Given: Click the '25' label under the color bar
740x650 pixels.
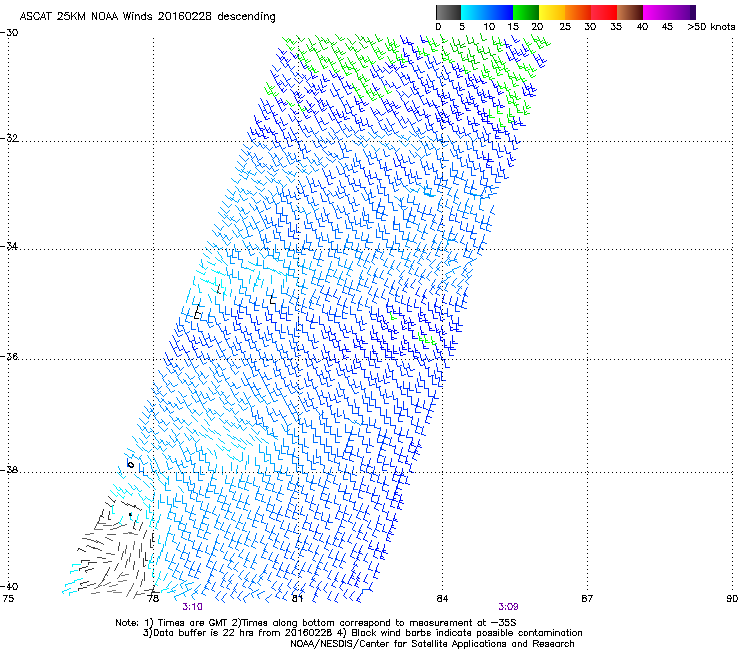Looking at the screenshot, I should (x=565, y=27).
